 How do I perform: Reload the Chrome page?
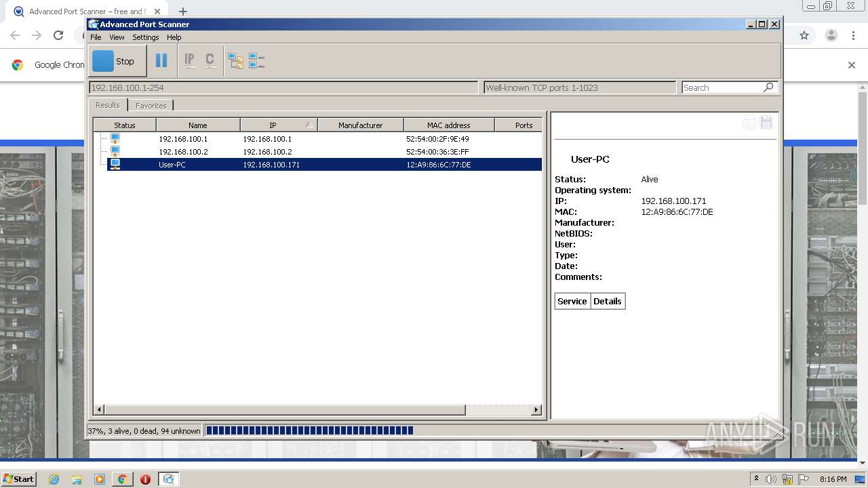(58, 35)
